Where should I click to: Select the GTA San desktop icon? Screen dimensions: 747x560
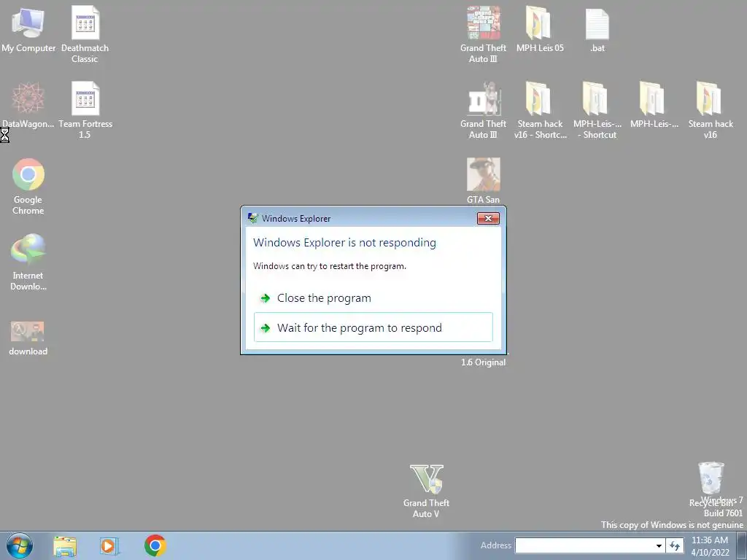click(483, 181)
